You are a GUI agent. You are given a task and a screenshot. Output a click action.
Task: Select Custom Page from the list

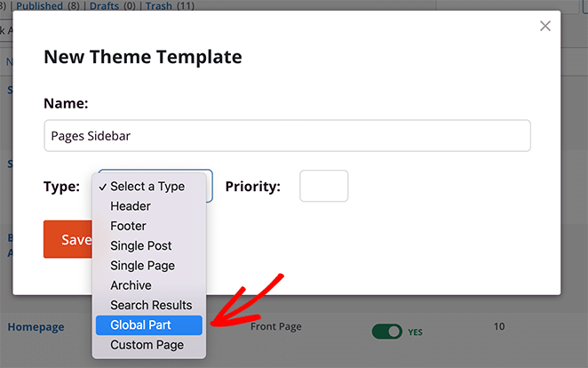[147, 345]
